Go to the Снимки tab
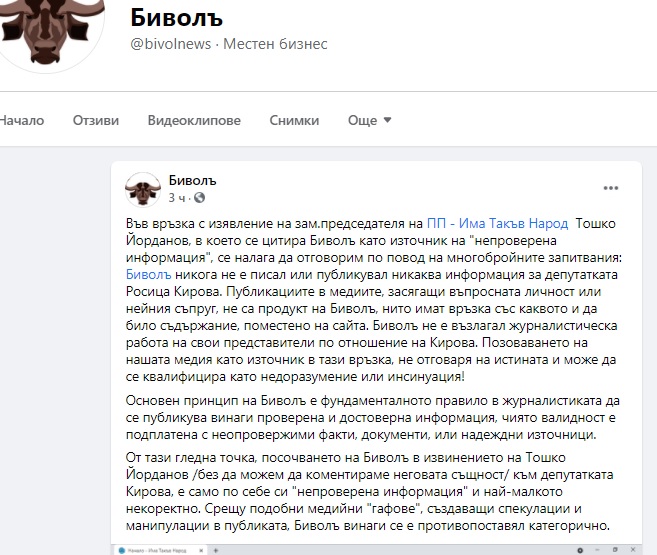Screen dimensions: 657x555 tap(294, 121)
